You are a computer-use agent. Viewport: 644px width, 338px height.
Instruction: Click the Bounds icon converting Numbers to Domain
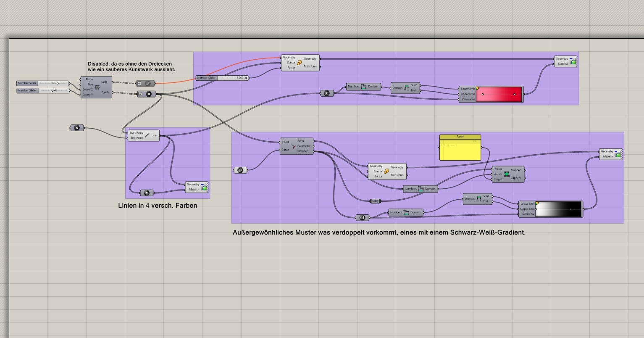pos(363,87)
